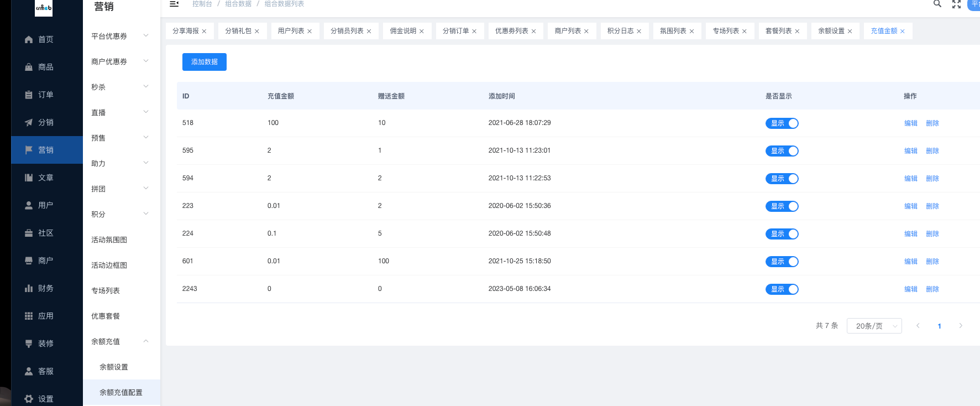980x406 pixels.
Task: Open 设置 gear icon in sidebar
Action: (29, 399)
